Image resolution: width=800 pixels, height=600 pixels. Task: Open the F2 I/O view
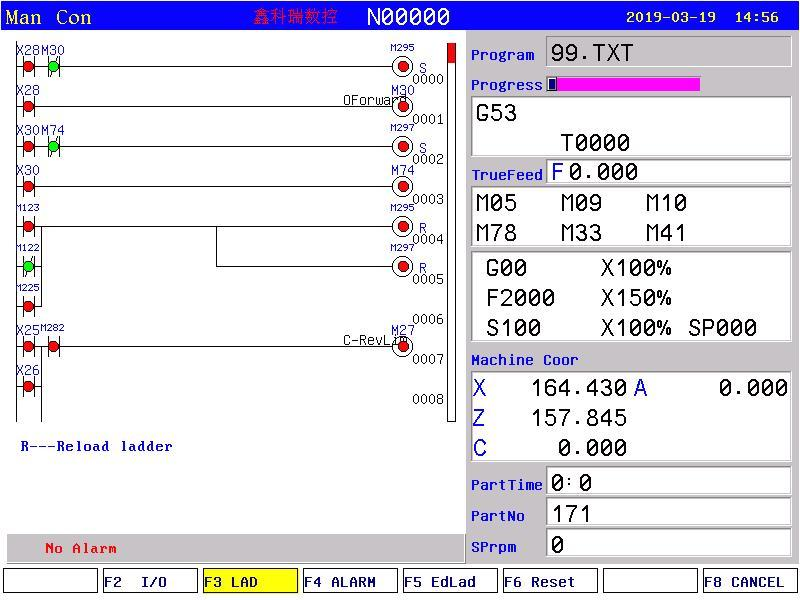click(151, 582)
